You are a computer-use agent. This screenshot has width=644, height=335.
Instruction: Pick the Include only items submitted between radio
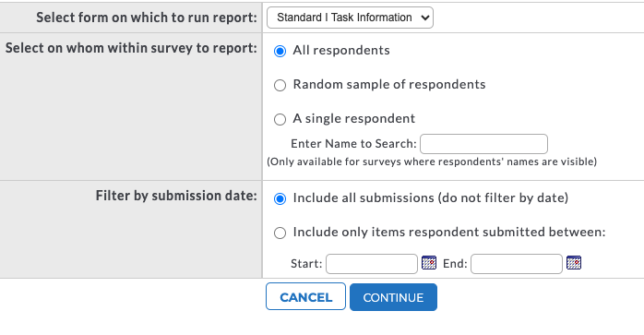(280, 233)
